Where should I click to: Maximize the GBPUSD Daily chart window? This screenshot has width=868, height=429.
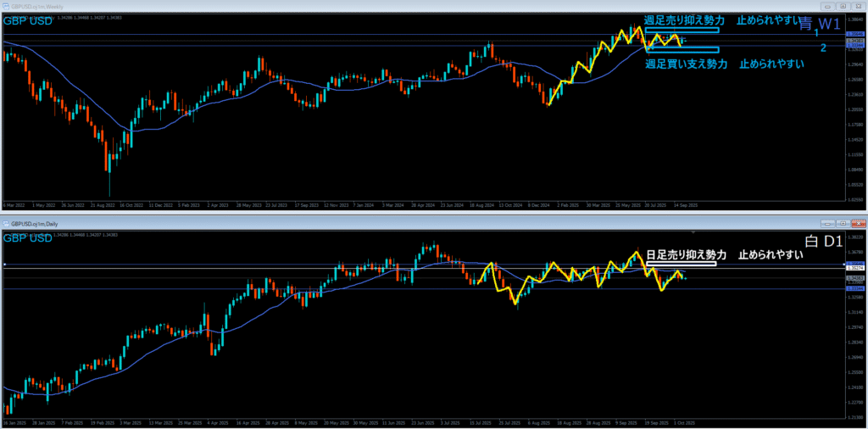843,222
